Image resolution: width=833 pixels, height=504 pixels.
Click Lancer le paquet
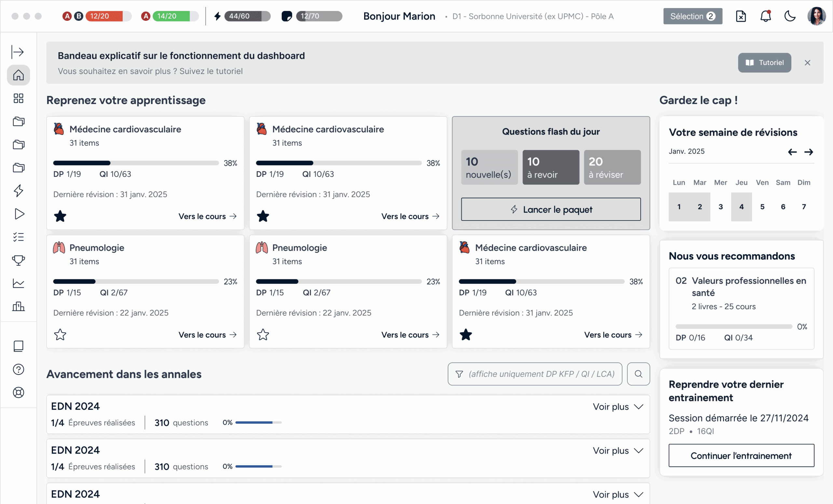(x=551, y=209)
